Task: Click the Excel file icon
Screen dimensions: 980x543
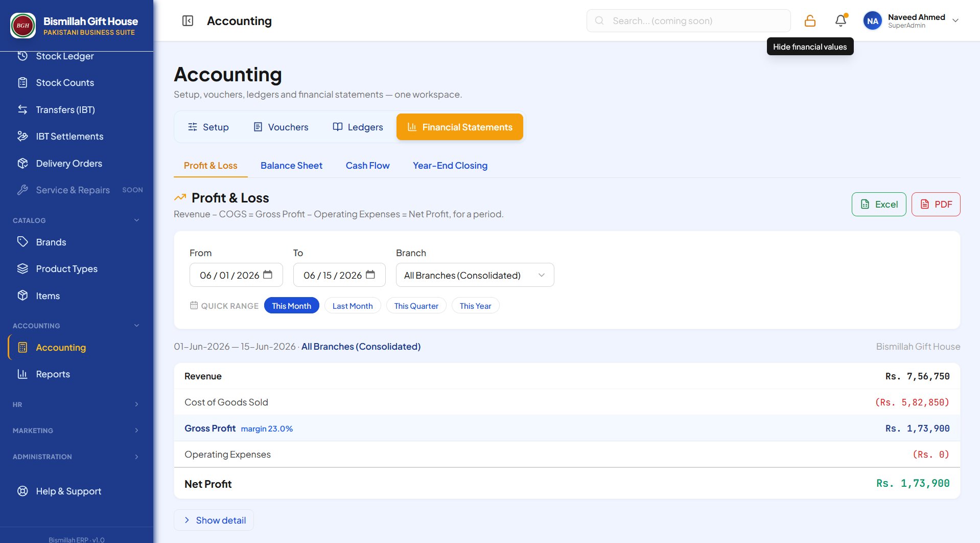Action: pyautogui.click(x=865, y=205)
